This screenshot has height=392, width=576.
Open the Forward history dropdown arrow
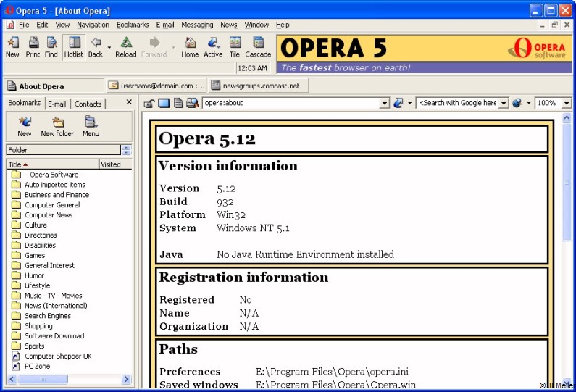click(173, 48)
